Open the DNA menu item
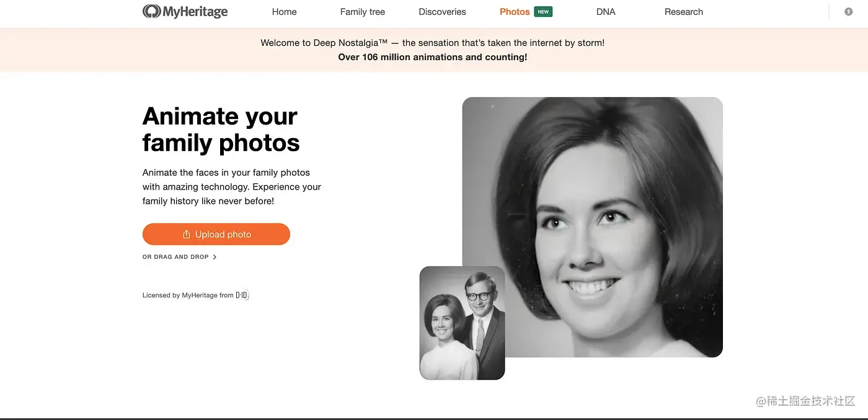 [606, 12]
